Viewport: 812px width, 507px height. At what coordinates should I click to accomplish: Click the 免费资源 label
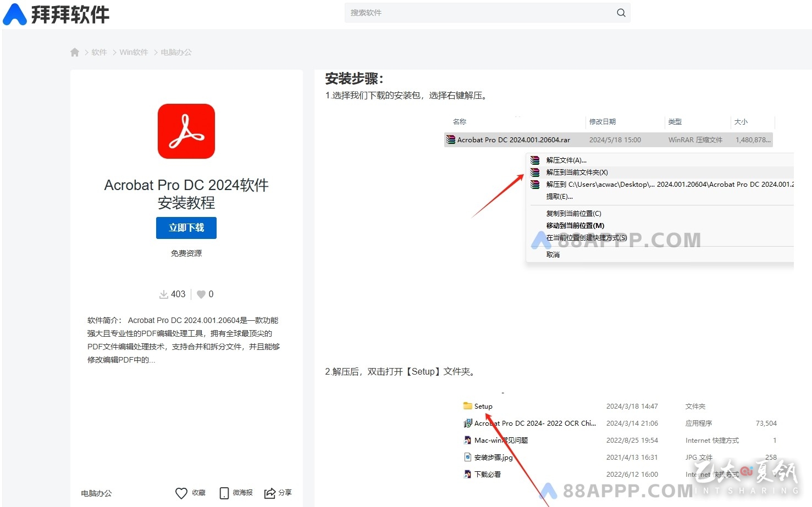(186, 253)
